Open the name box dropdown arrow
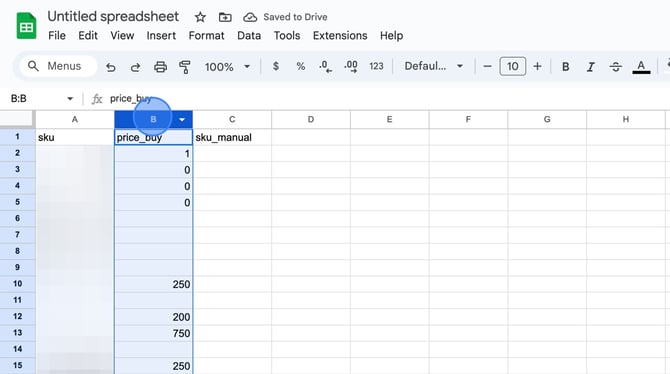Viewport: 670px width, 374px height. tap(70, 99)
